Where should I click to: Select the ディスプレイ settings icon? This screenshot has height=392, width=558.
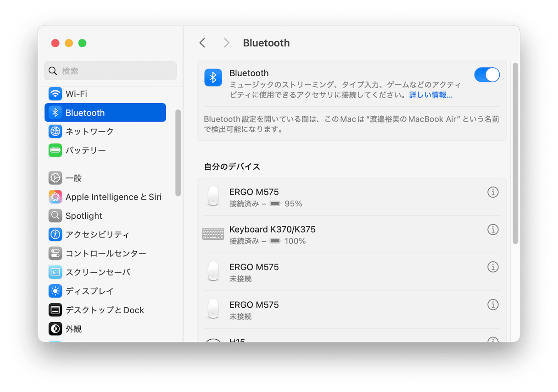55,291
